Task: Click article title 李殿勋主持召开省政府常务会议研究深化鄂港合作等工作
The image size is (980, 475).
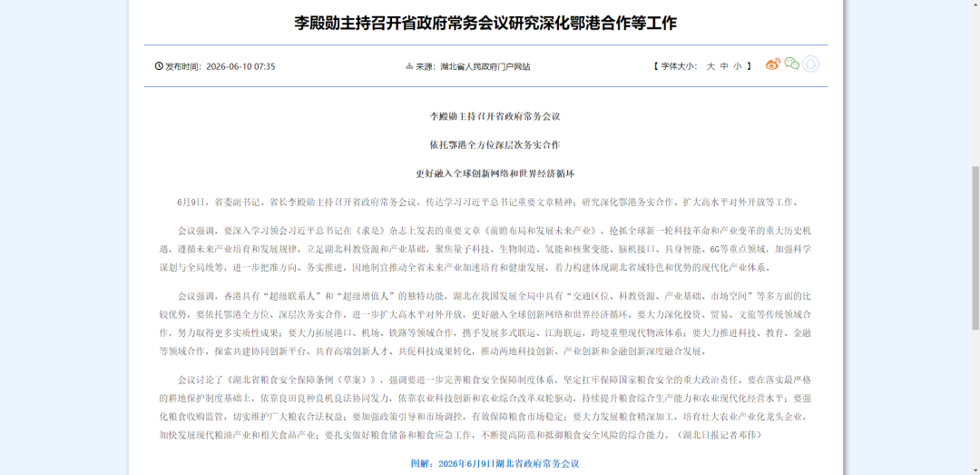Action: point(485,23)
